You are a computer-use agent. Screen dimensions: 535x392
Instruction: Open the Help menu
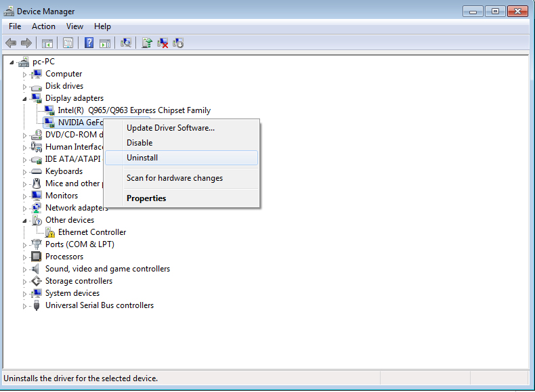click(x=102, y=26)
